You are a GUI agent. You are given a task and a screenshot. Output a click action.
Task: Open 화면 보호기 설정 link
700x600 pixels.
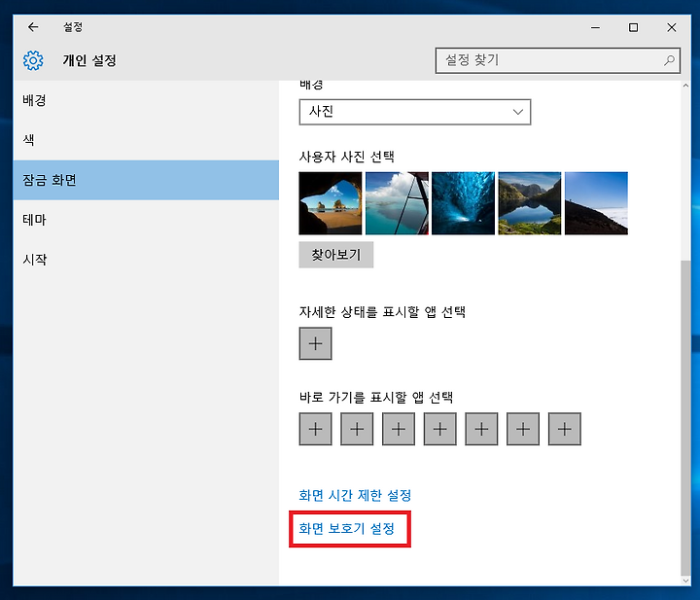pyautogui.click(x=347, y=529)
